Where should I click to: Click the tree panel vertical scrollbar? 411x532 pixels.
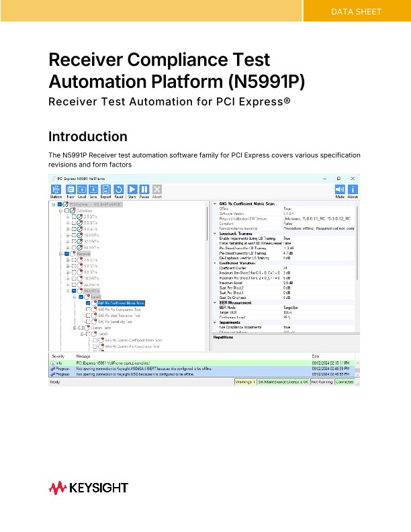tap(207, 224)
